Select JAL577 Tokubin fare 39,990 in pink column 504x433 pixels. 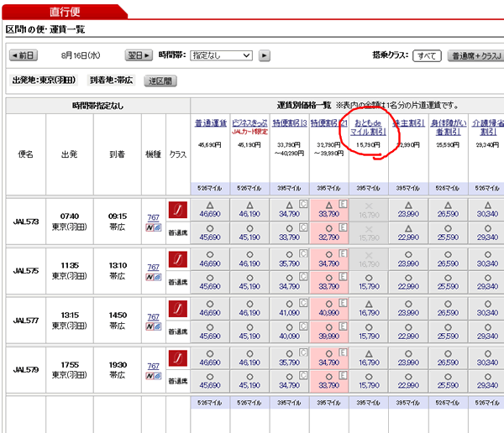coord(329,336)
